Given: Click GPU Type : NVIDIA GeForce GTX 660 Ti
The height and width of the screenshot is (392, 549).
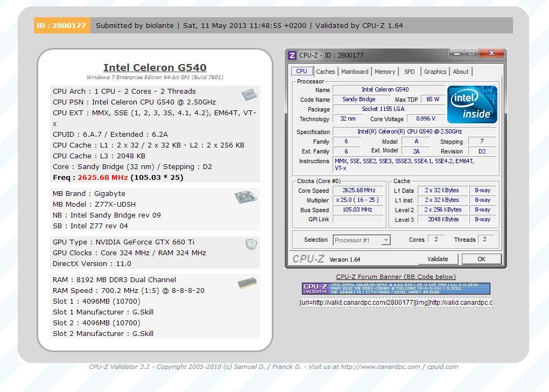Looking at the screenshot, I should point(124,242).
